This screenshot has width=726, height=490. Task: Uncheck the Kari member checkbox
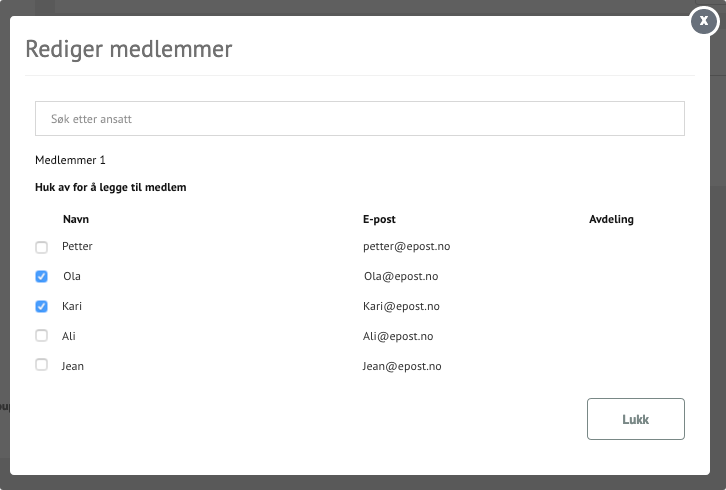[x=41, y=306]
